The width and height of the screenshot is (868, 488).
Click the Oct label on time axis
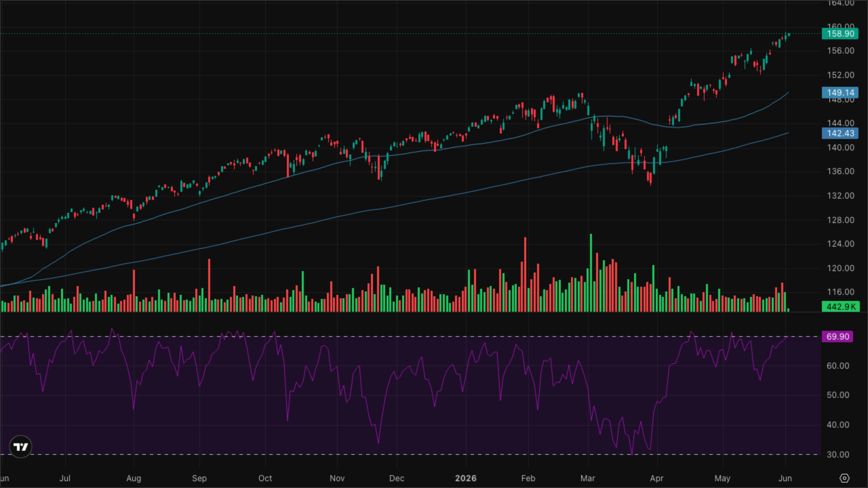coord(265,478)
